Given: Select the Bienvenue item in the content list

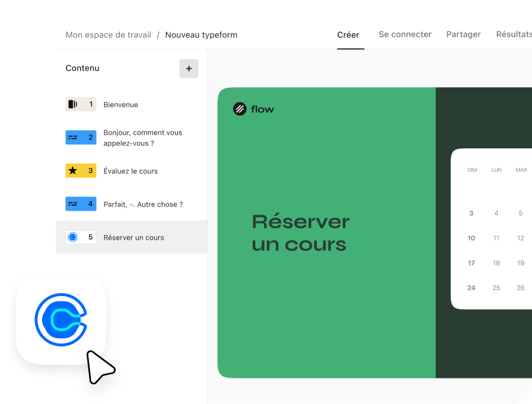Looking at the screenshot, I should pos(121,105).
